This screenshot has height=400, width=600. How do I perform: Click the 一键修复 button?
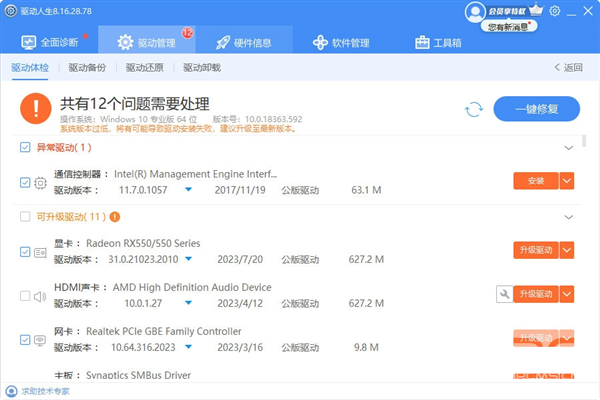click(536, 109)
